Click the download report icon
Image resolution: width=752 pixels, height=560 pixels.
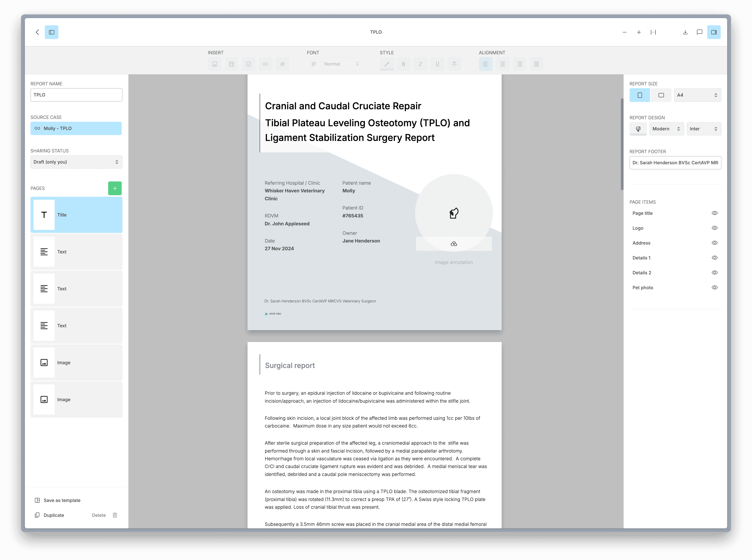[685, 32]
